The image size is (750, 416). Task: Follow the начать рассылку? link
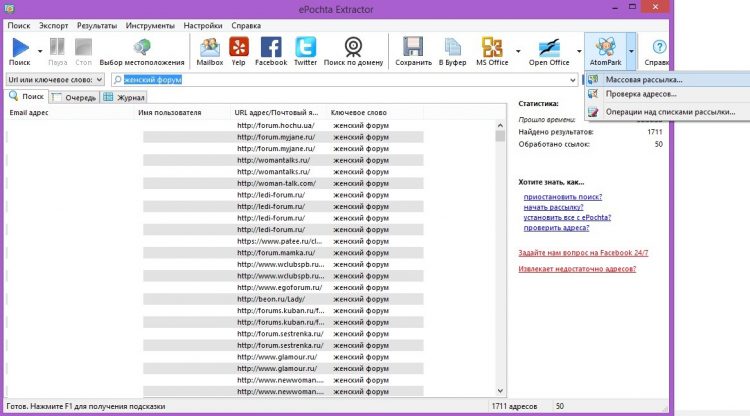coord(553,207)
